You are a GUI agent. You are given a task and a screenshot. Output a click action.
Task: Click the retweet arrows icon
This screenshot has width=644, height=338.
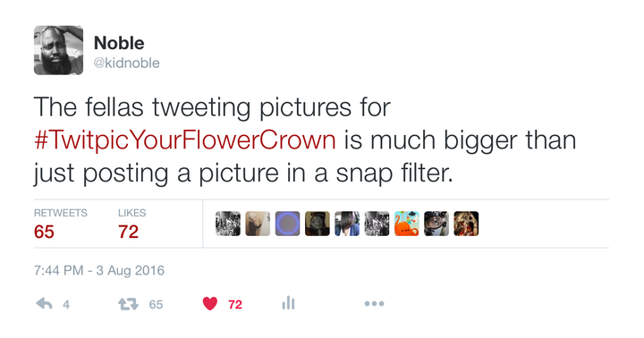click(128, 304)
